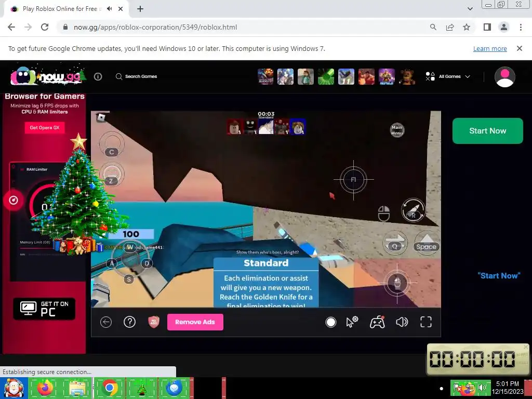Open Chrome three-dot menu
Screen dimensions: 532x399
[521, 27]
